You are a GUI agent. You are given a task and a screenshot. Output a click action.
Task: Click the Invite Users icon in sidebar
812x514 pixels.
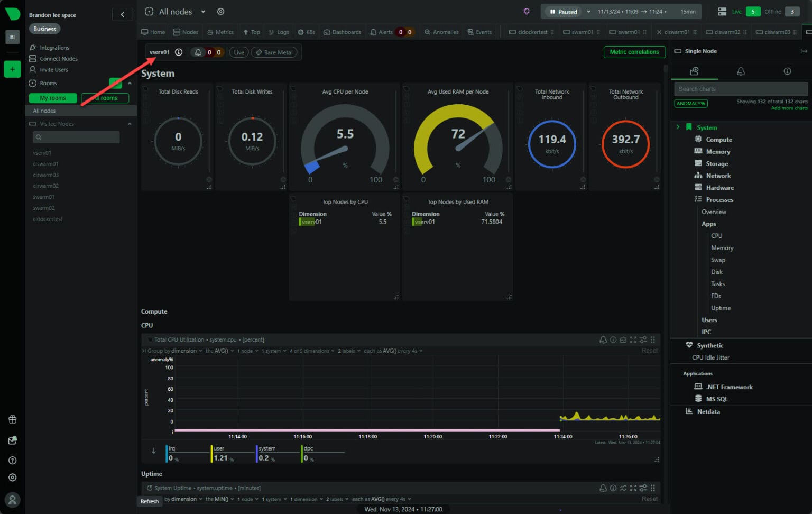(x=32, y=69)
